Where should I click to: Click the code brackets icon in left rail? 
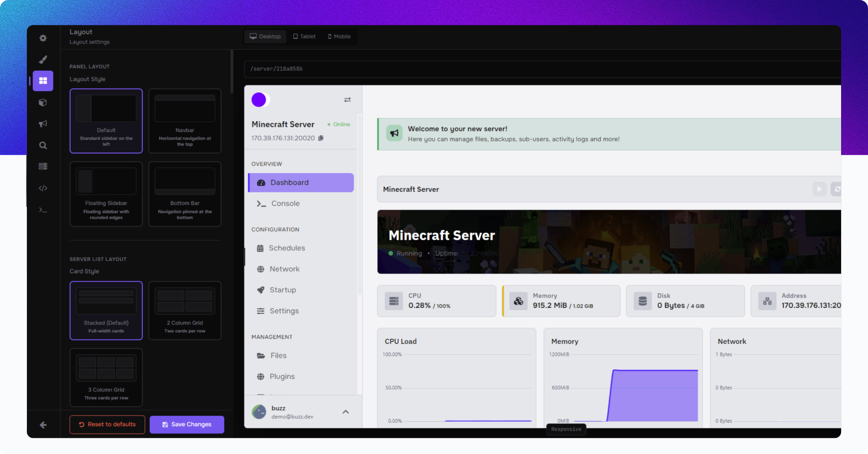tap(43, 188)
